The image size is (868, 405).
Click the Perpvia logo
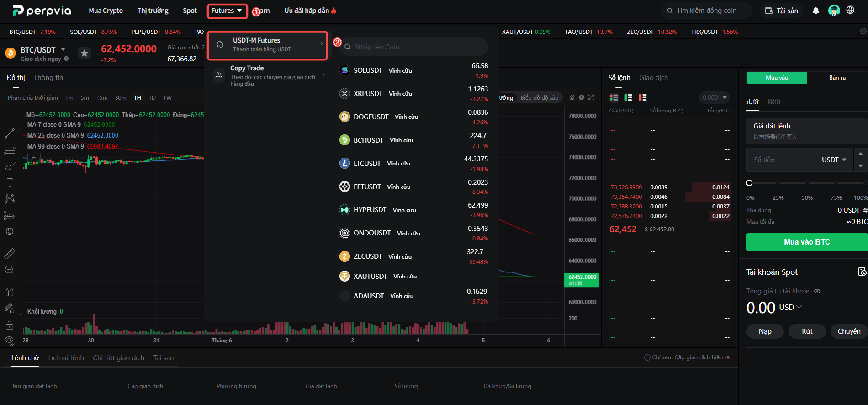tap(42, 11)
